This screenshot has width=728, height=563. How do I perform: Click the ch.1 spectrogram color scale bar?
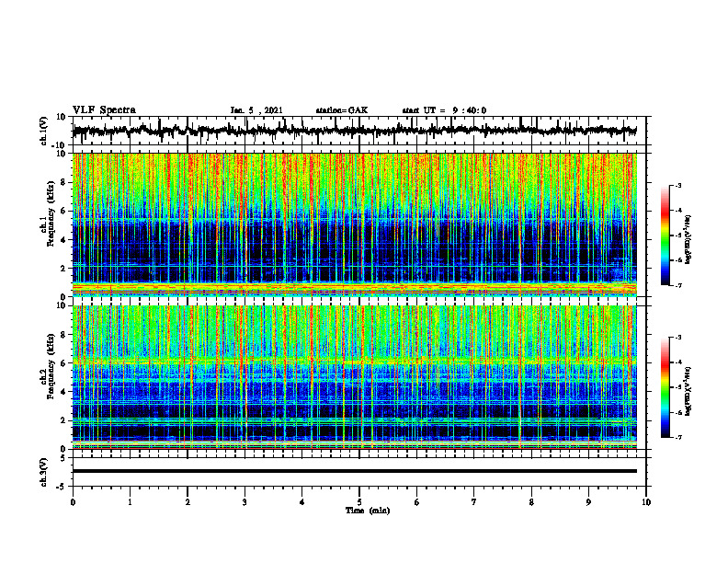click(665, 236)
